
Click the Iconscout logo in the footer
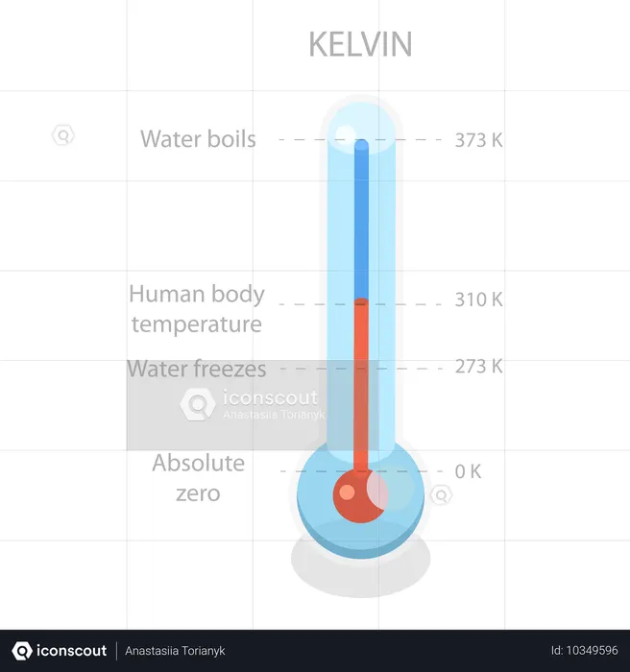click(60, 651)
